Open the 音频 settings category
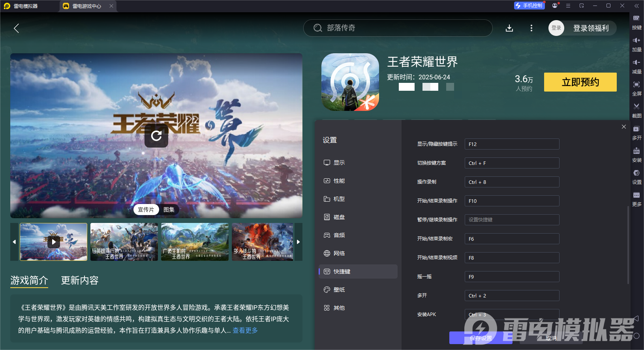The image size is (644, 350). tap(358, 235)
